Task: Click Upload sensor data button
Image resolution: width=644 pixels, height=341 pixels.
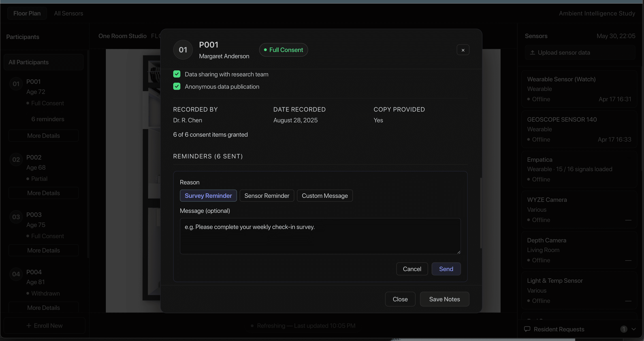Action: pos(580,53)
